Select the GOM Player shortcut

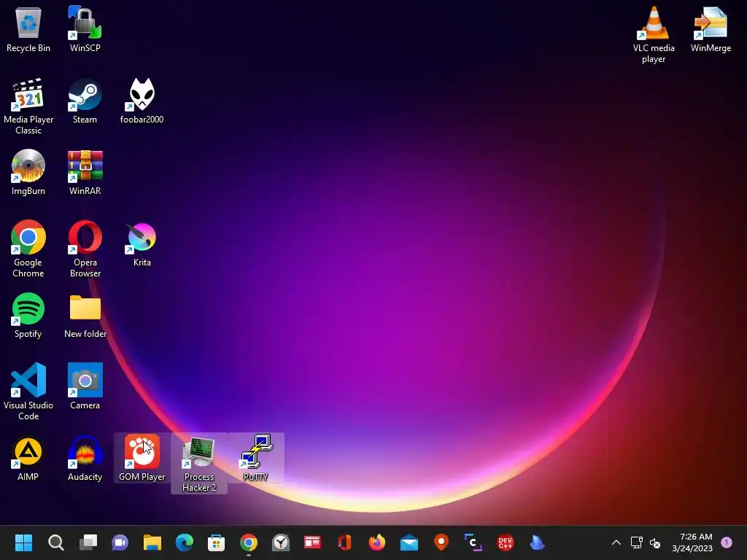pos(142,458)
